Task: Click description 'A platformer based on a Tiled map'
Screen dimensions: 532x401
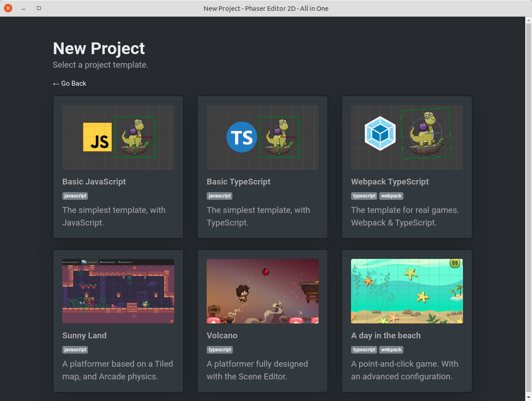Action: click(118, 370)
